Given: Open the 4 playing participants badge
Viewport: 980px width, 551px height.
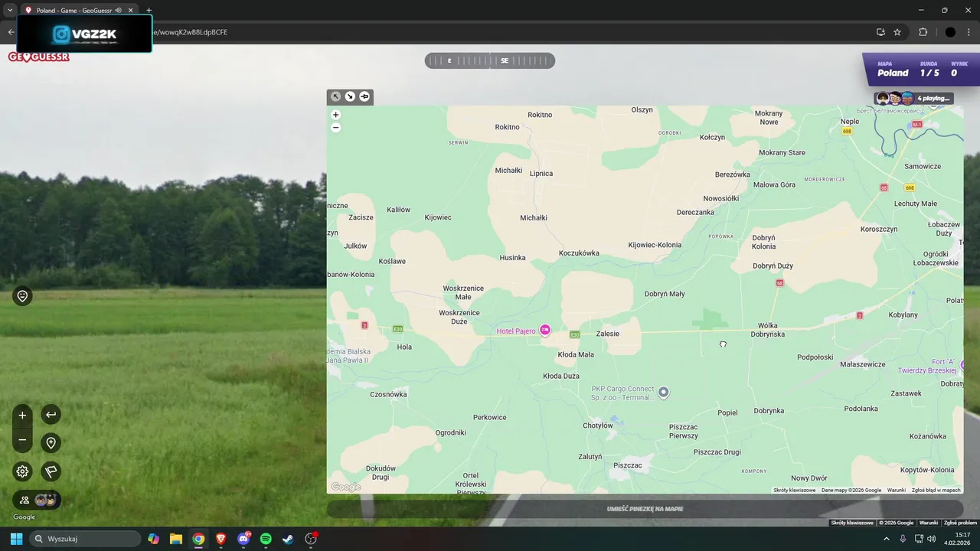Looking at the screenshot, I should pos(914,98).
